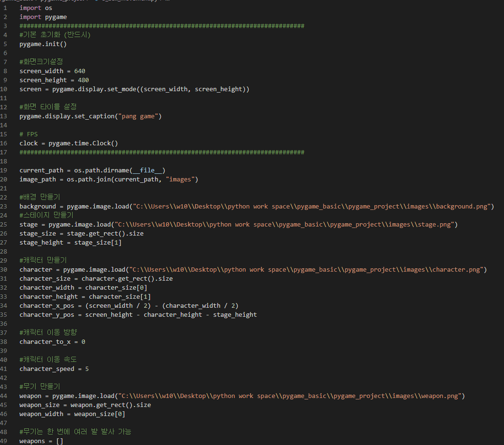Click comment '#캐릭터 만들기'
Screen dimensions: 504x445
point(43,260)
